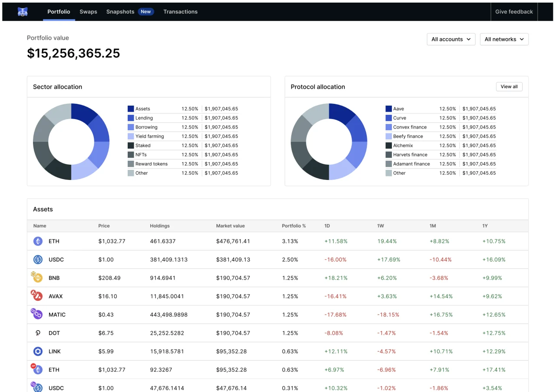This screenshot has width=556, height=392.
Task: Click the Yield farming color swatch
Action: (x=131, y=136)
